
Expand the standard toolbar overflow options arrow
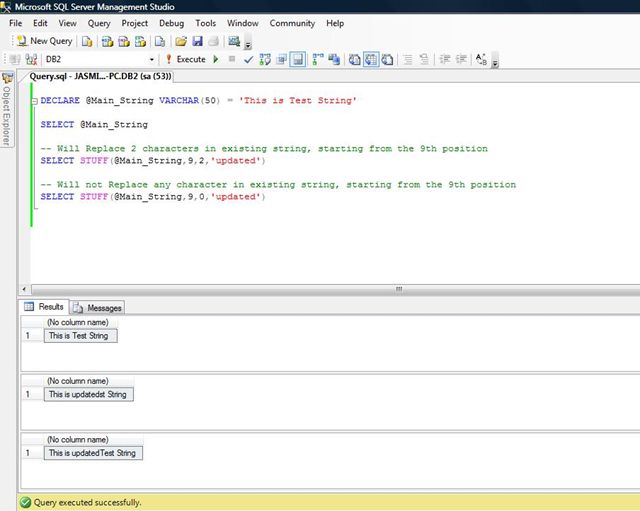pyautogui.click(x=248, y=45)
